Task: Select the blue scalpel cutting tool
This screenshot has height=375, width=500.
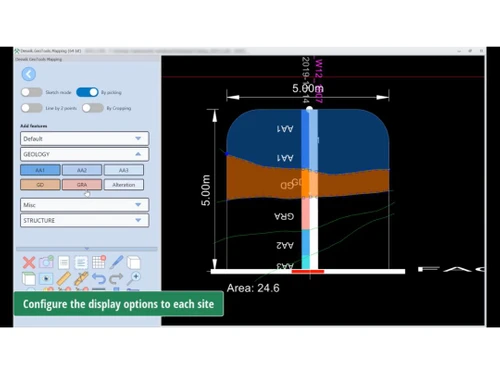Action: [x=116, y=262]
